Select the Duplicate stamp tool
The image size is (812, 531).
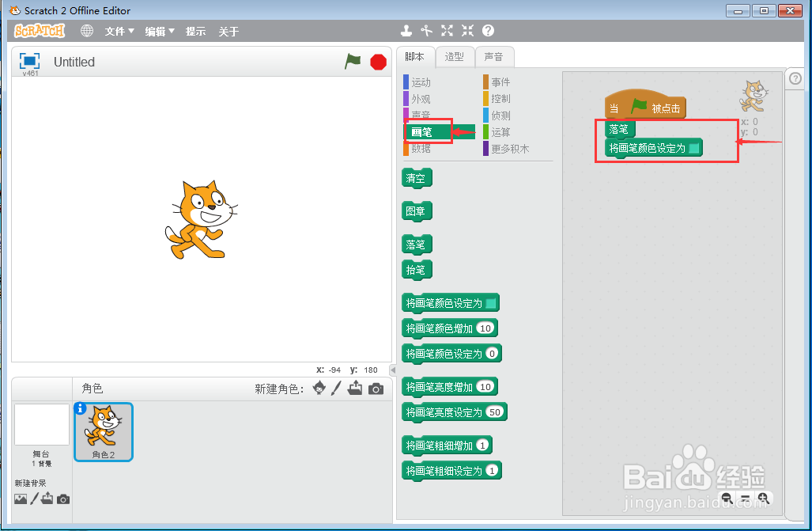pos(406,31)
